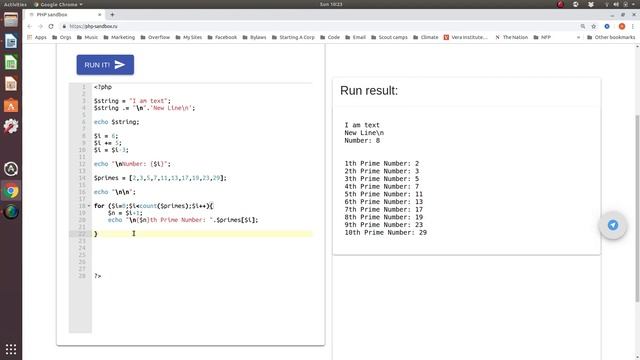Open the Other bookmarks folder
640x360 pixels.
click(x=611, y=37)
